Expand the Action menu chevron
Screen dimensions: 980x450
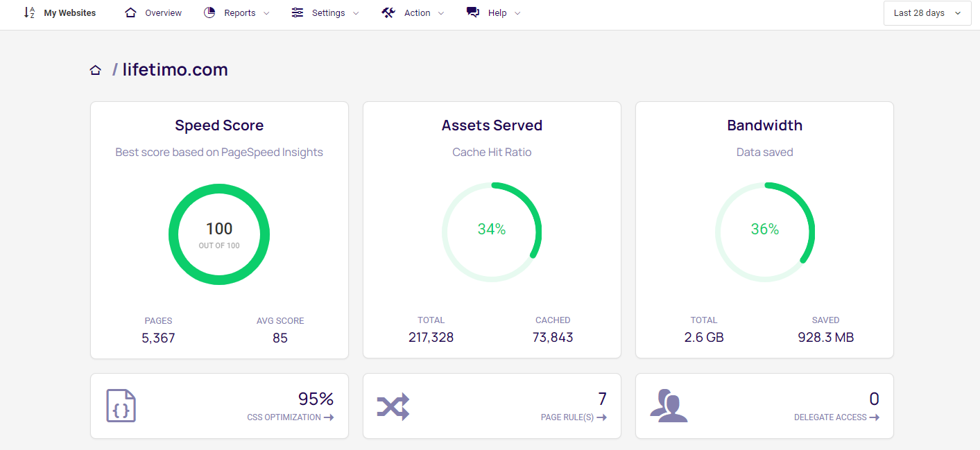440,13
